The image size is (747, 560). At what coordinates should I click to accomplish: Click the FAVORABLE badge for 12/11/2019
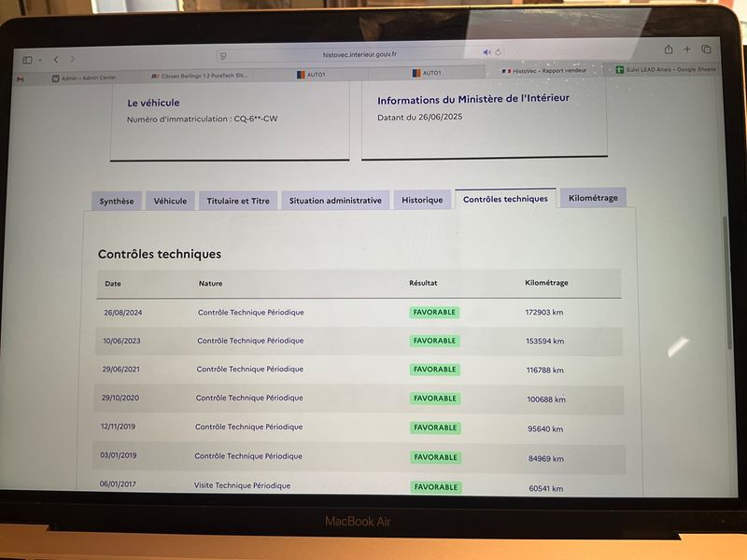point(435,428)
